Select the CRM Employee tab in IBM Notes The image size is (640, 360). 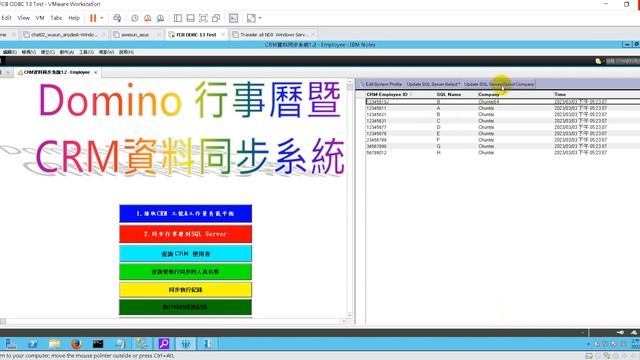[x=56, y=72]
